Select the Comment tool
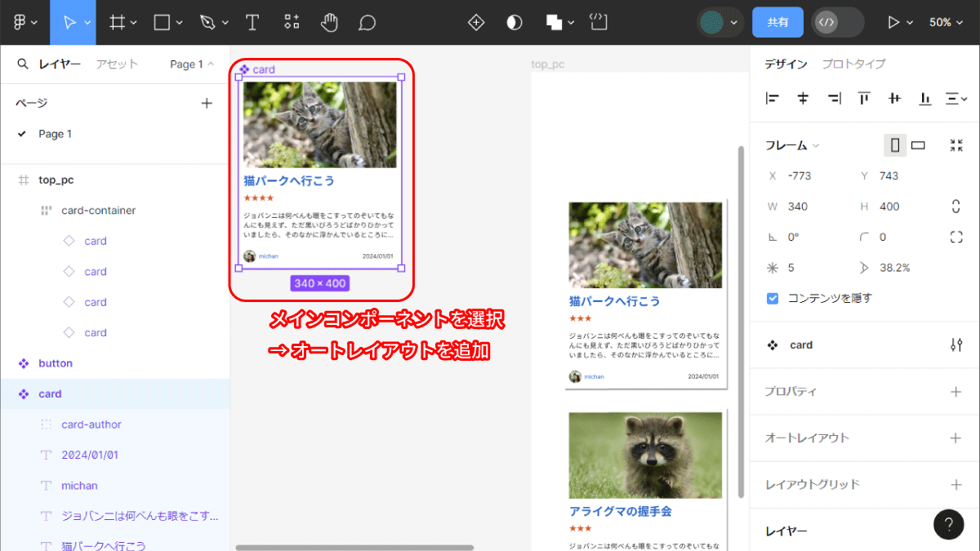The image size is (980, 551). click(x=367, y=22)
